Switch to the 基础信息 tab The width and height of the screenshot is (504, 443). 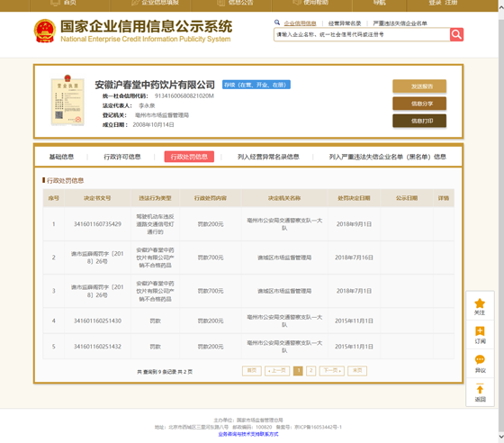tap(61, 157)
